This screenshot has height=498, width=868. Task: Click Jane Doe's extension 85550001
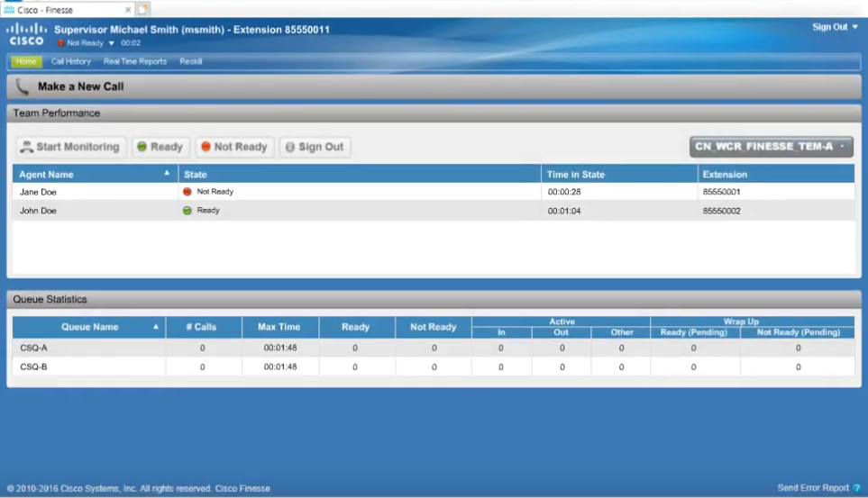[721, 192]
